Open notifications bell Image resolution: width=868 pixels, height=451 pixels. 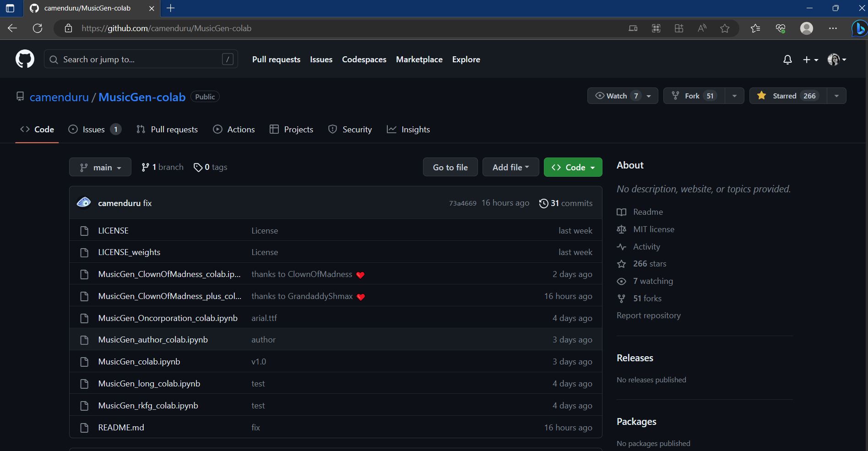(x=787, y=60)
